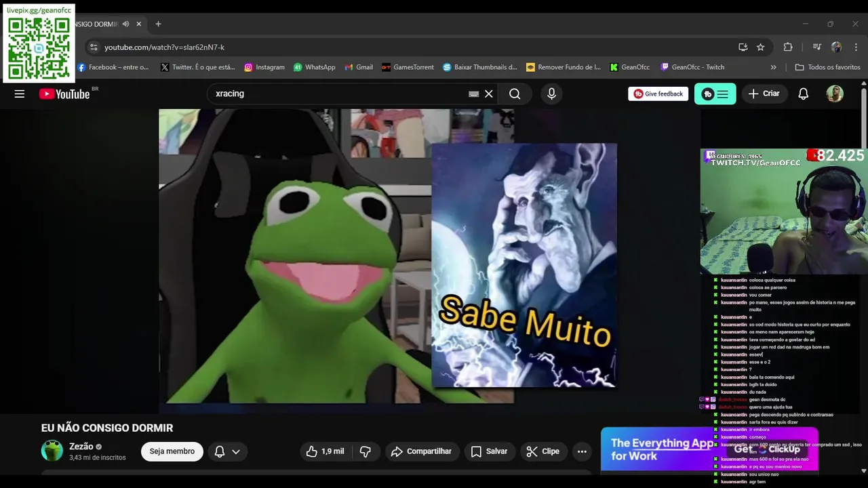
Task: Close the YouTube browser tab
Action: pos(139,24)
